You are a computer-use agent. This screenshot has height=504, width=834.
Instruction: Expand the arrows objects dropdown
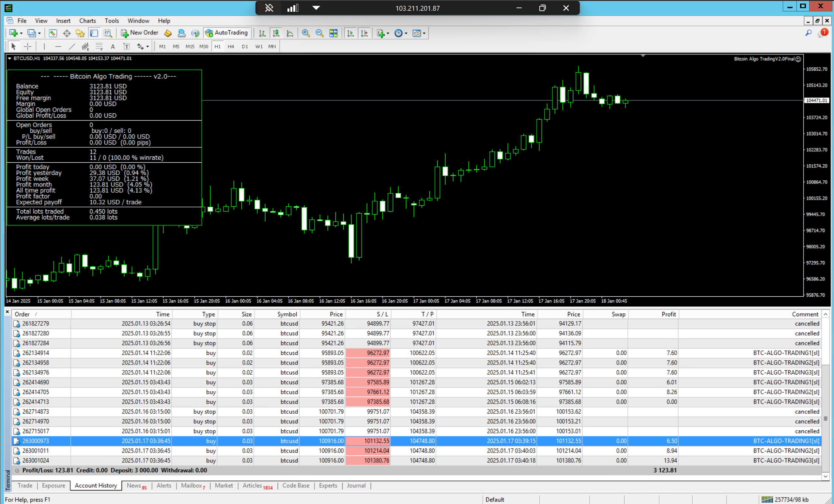[147, 47]
